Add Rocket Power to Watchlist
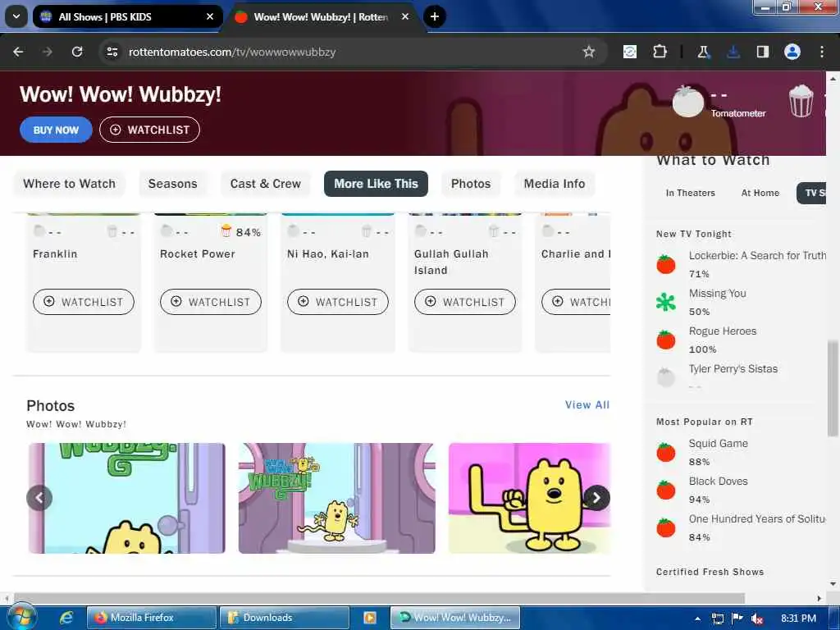The height and width of the screenshot is (630, 840). 211,302
